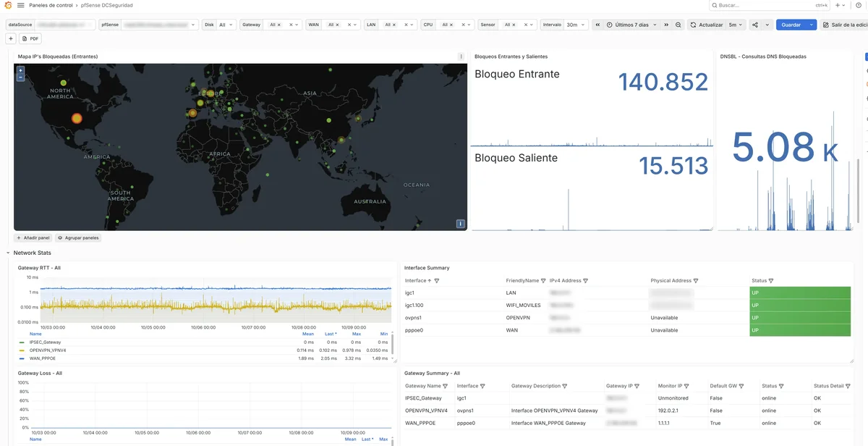Filter the Gateway Description column
This screenshot has height=446, width=868.
pyautogui.click(x=564, y=386)
